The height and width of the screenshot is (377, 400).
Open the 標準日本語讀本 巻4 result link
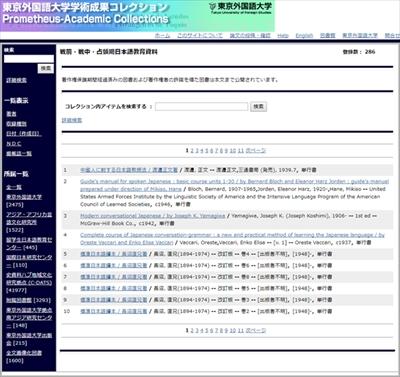pos(114,254)
